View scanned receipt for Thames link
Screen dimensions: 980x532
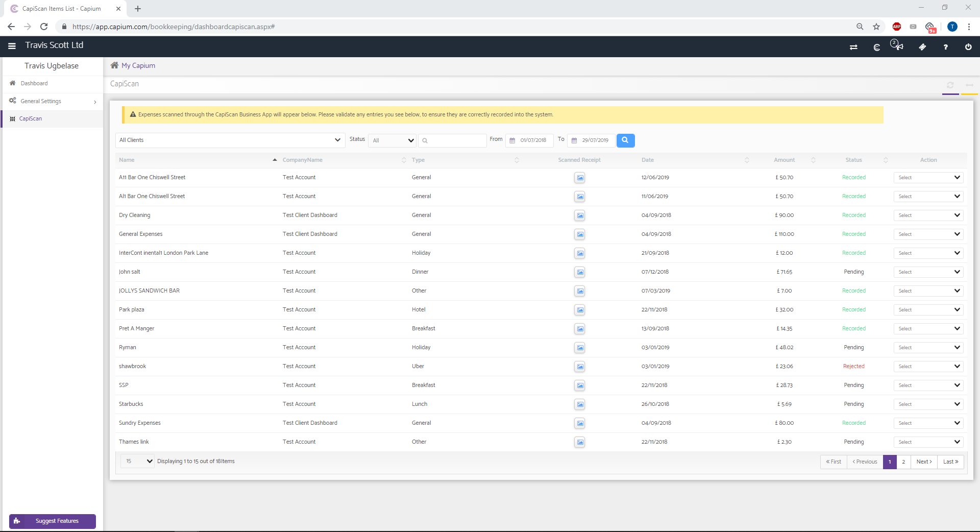(580, 442)
